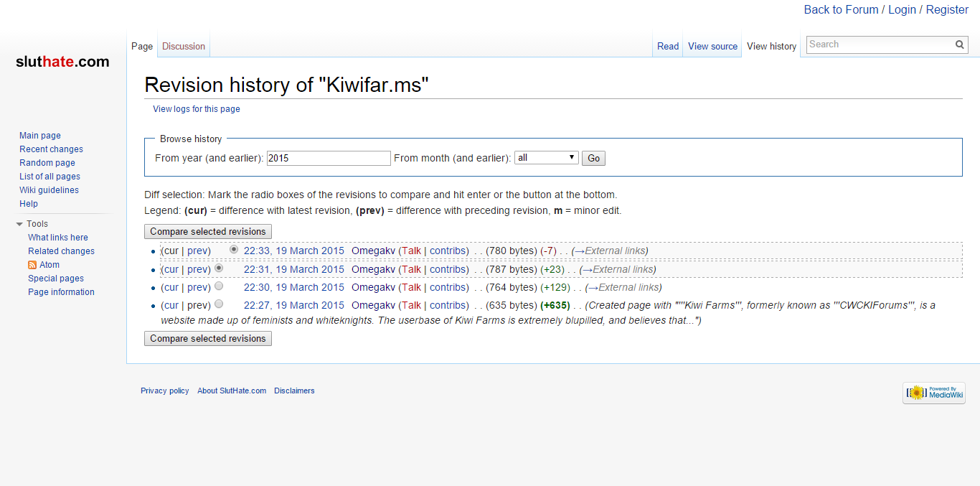Open the Discussion tab
The image size is (980, 486).
coord(184,46)
